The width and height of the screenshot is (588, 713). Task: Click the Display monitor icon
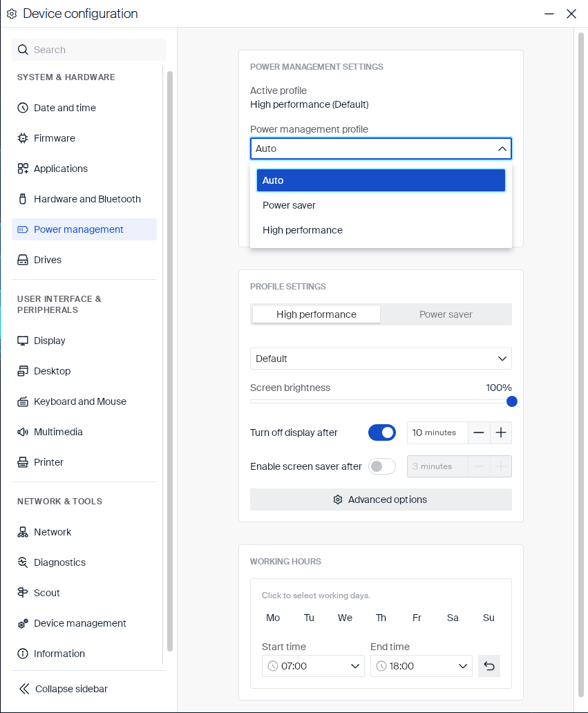(x=23, y=341)
